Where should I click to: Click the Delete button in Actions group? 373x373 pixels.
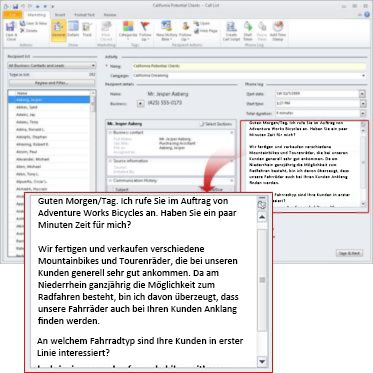point(29,31)
